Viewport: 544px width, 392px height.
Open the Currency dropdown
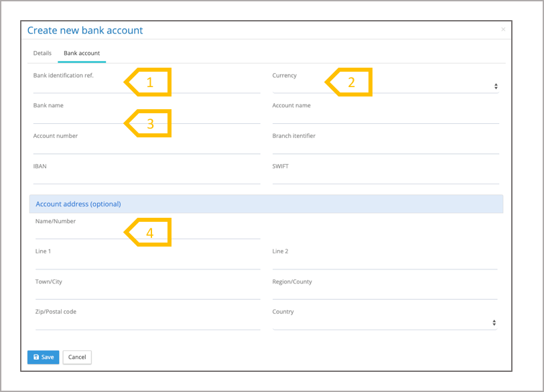pos(385,86)
